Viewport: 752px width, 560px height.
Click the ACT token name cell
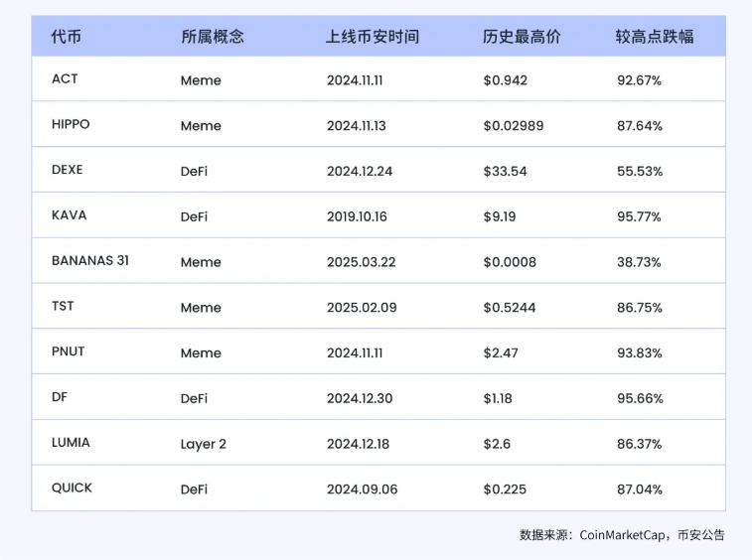[x=65, y=79]
